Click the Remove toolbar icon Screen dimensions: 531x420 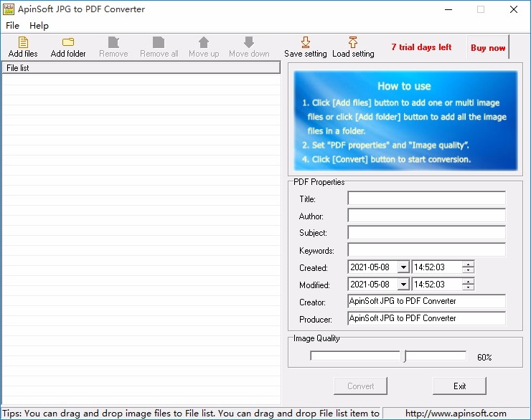[x=113, y=42]
